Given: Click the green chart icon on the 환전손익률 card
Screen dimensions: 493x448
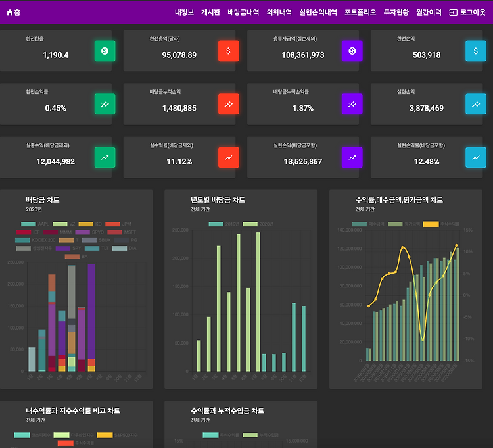Looking at the screenshot, I should tap(105, 104).
